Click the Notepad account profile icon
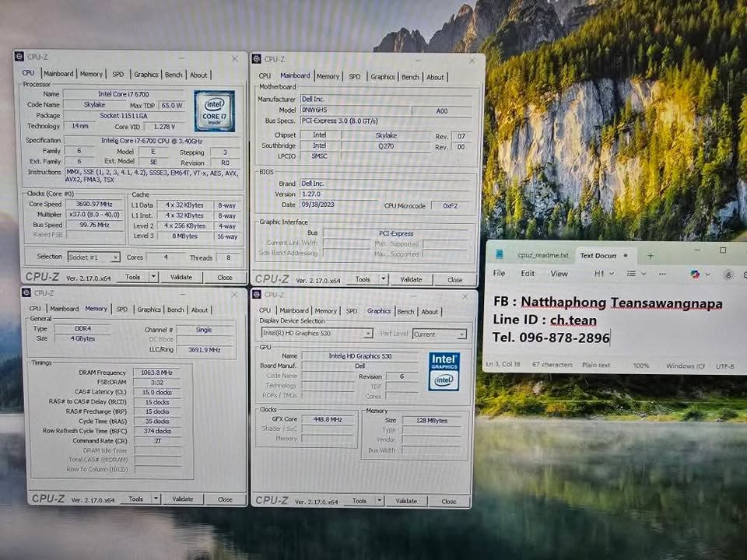Screen dimensions: 747x560 (x=728, y=274)
